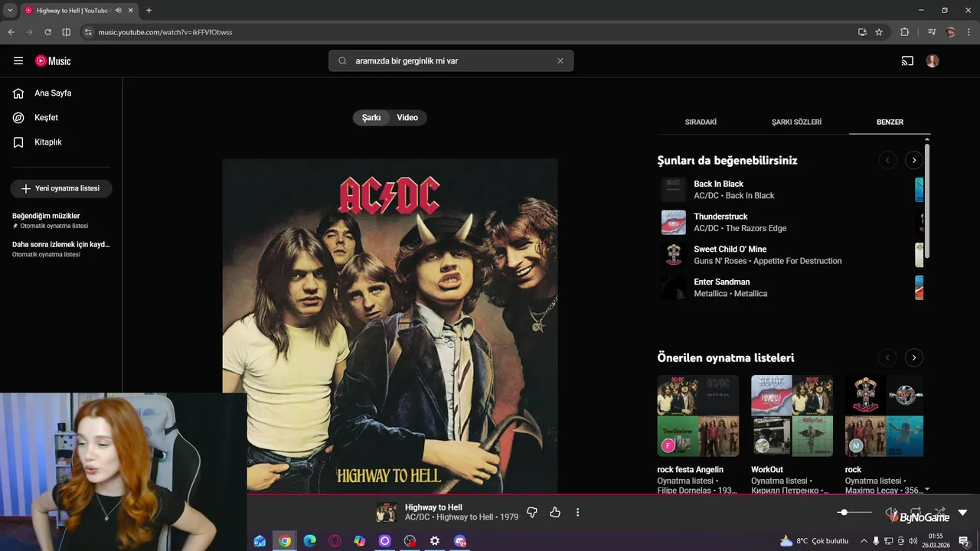Image resolution: width=980 pixels, height=551 pixels.
Task: Open the SIRADAKİ tab
Action: coord(701,122)
